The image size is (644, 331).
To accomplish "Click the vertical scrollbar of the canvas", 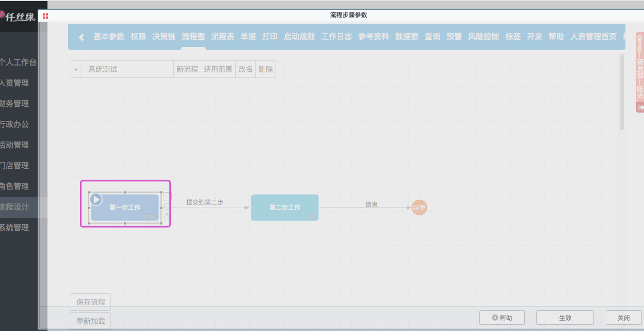I will pos(621,93).
